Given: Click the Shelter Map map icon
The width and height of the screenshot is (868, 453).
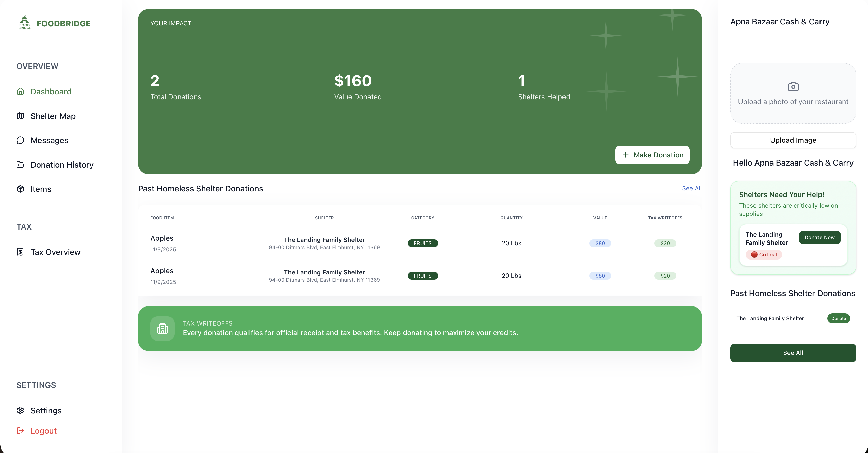Looking at the screenshot, I should pos(20,116).
